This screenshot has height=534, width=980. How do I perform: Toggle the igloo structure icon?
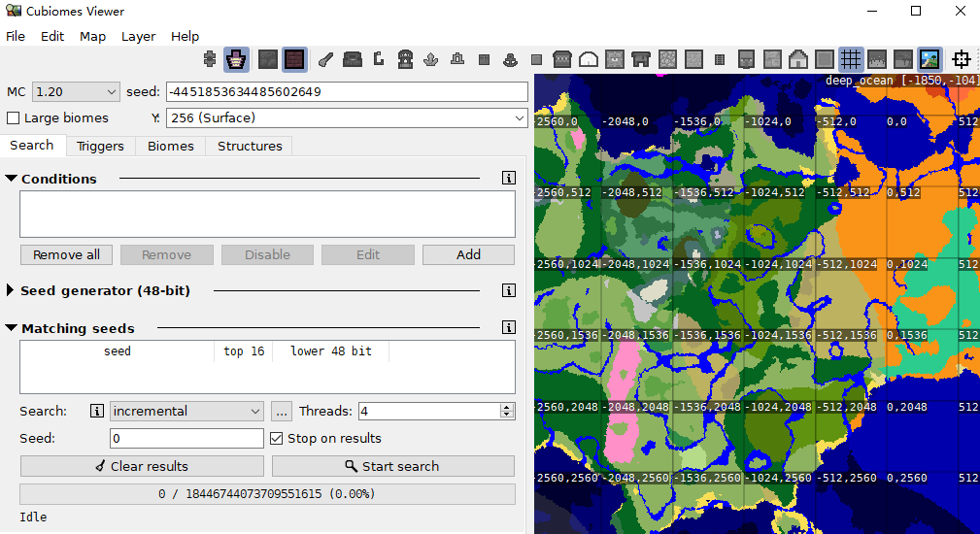(x=589, y=59)
